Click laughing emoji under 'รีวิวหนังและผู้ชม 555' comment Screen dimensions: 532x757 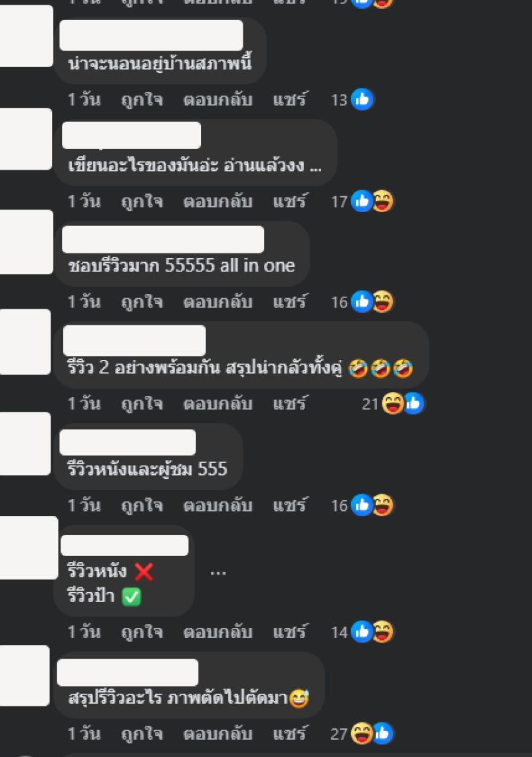pos(383,506)
